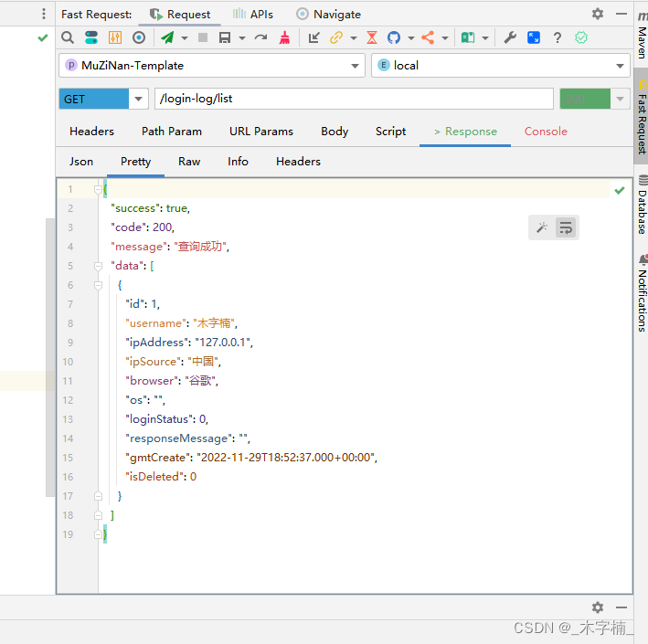
Task: Open the GitHub octocat icon
Action: [394, 37]
